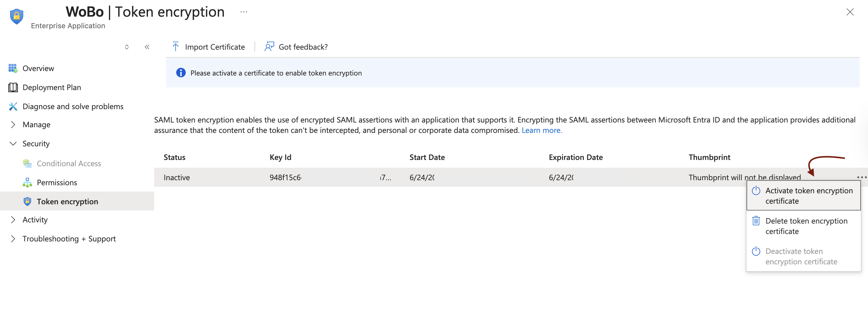Click the power icon beside Activate certificate
Viewport: 868px width, 311px height.
click(x=756, y=191)
